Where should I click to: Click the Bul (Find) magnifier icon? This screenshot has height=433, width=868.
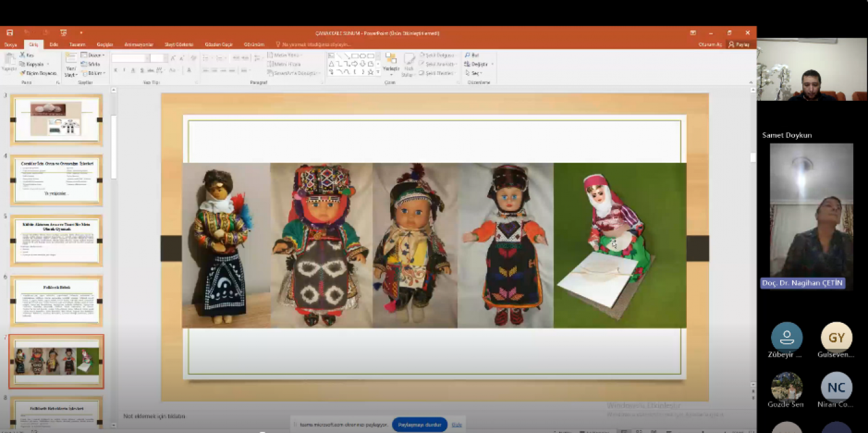(x=467, y=55)
